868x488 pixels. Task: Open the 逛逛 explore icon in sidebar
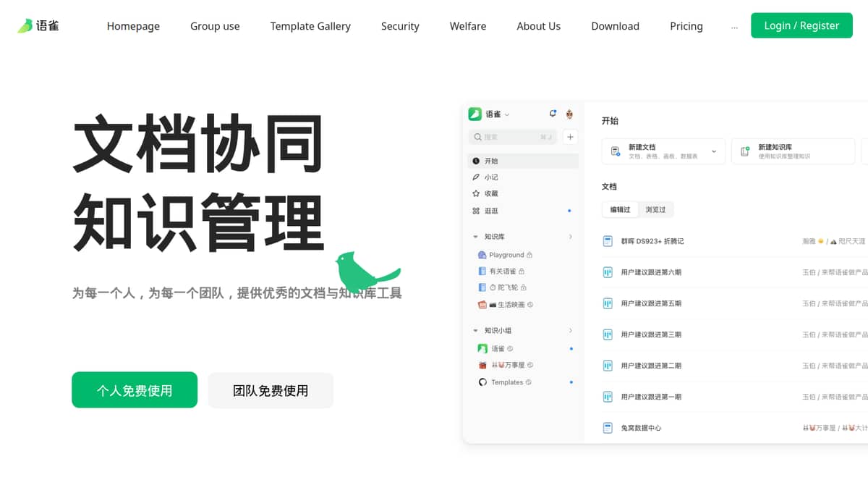tap(476, 211)
